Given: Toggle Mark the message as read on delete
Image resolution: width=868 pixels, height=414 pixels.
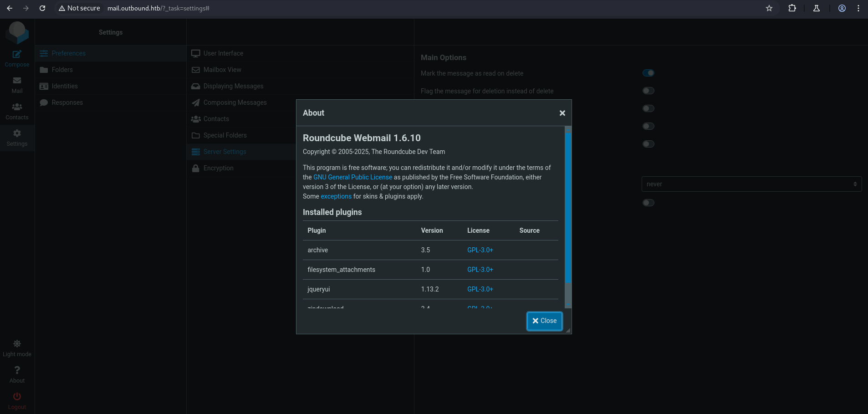Looking at the screenshot, I should click(x=648, y=73).
